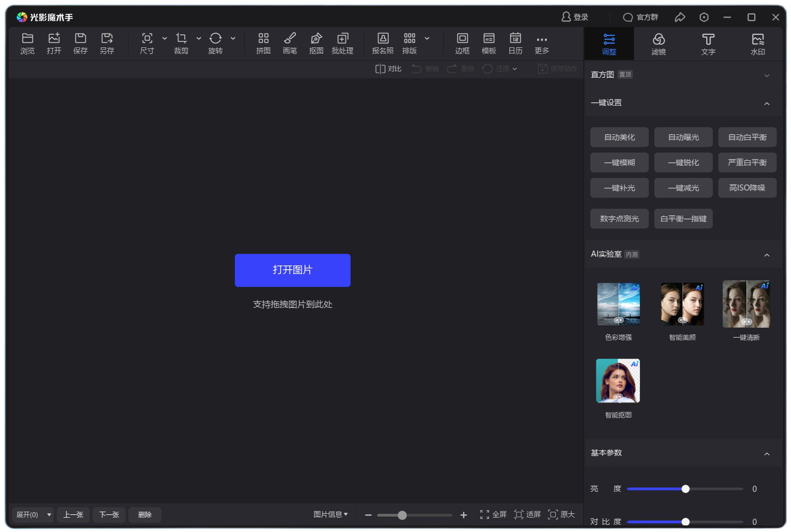Select the 裁剪 crop tool

pyautogui.click(x=181, y=44)
